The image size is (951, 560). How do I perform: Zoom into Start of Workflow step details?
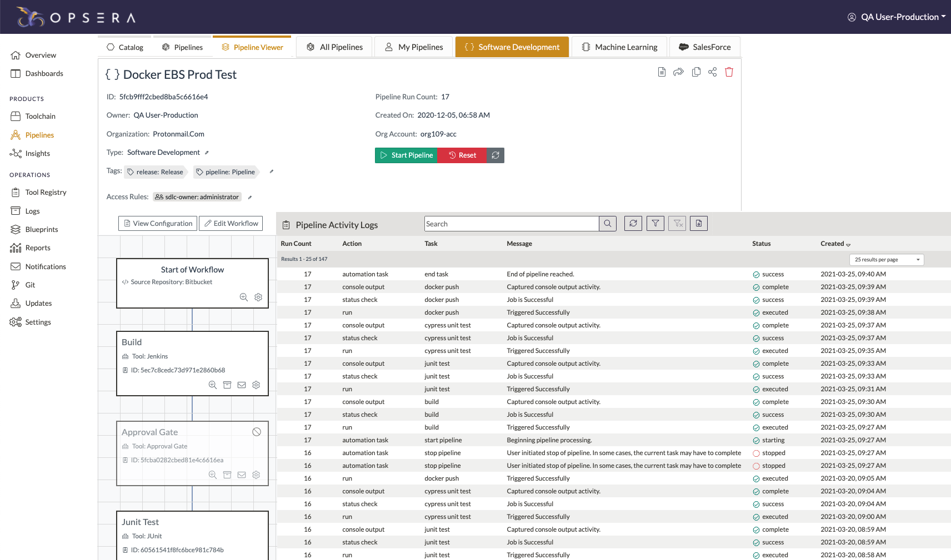pyautogui.click(x=243, y=297)
